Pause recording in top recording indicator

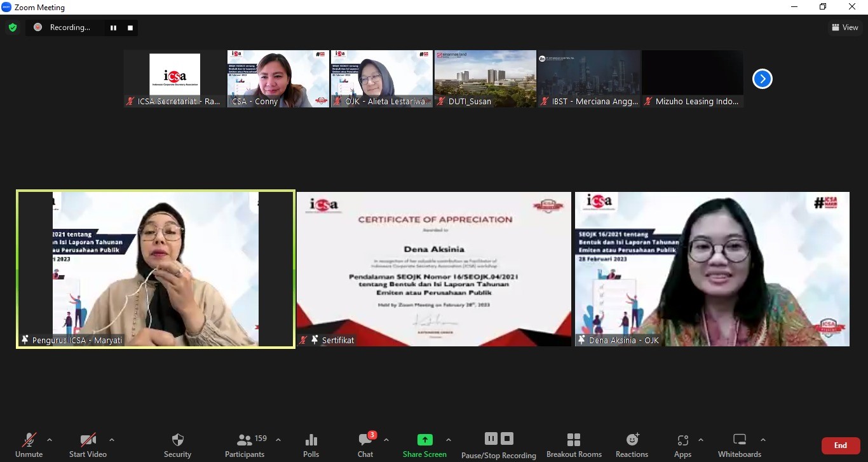click(113, 28)
